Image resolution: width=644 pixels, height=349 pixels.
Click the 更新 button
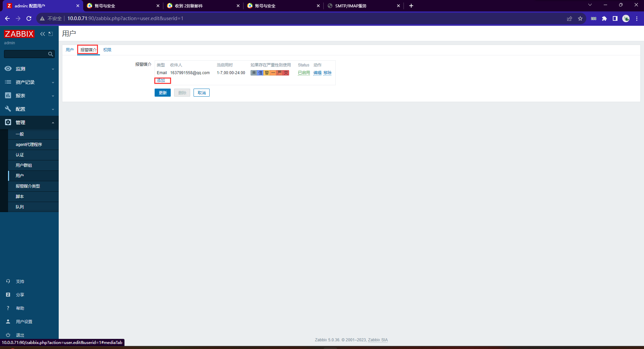(163, 93)
